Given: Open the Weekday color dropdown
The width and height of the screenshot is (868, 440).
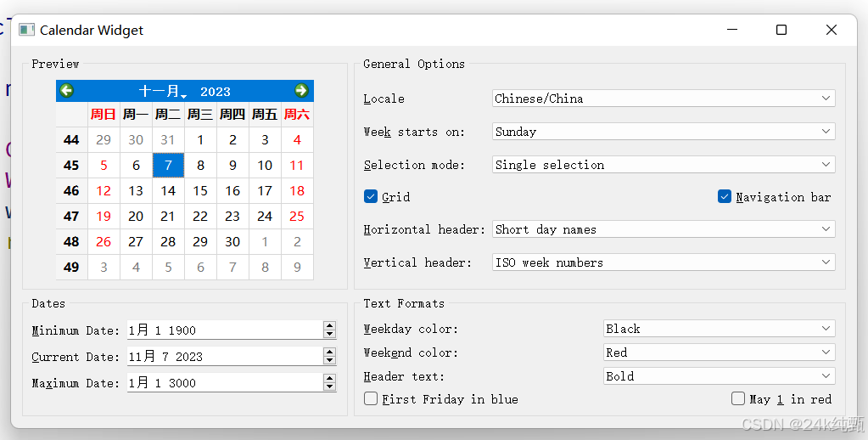Looking at the screenshot, I should point(719,329).
